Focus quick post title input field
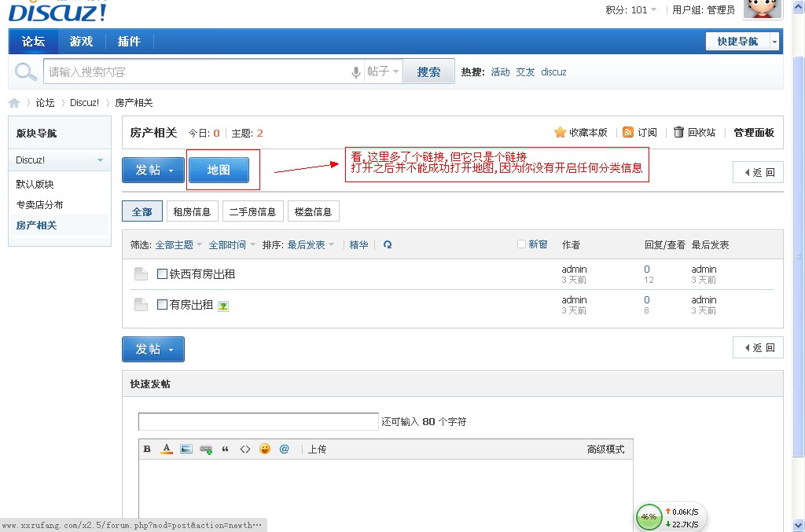805x532 pixels. pyautogui.click(x=258, y=422)
